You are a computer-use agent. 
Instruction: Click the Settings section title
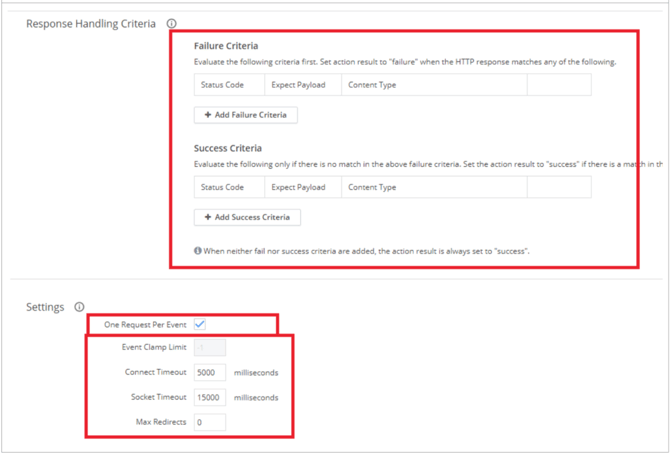45,307
